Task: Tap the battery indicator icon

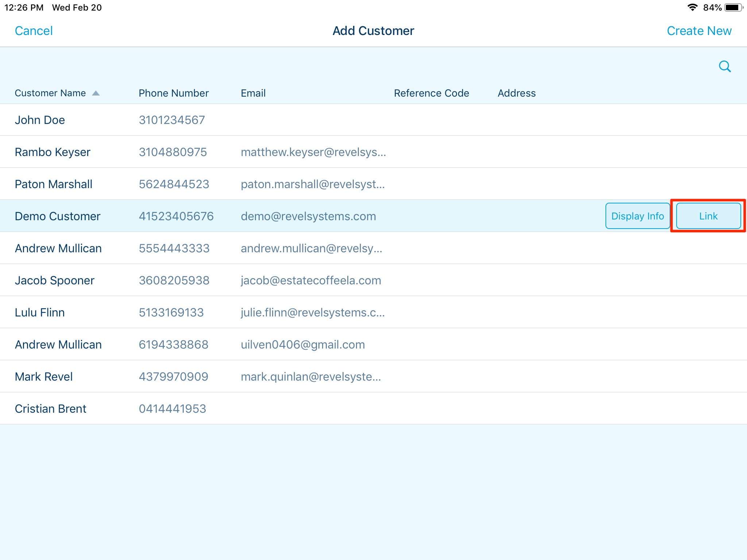Action: pyautogui.click(x=734, y=7)
